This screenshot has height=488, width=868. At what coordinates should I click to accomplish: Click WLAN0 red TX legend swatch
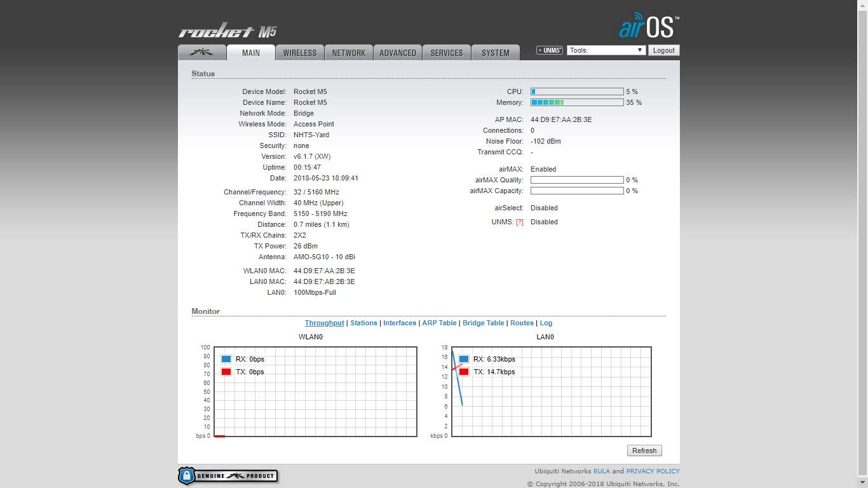(x=226, y=372)
